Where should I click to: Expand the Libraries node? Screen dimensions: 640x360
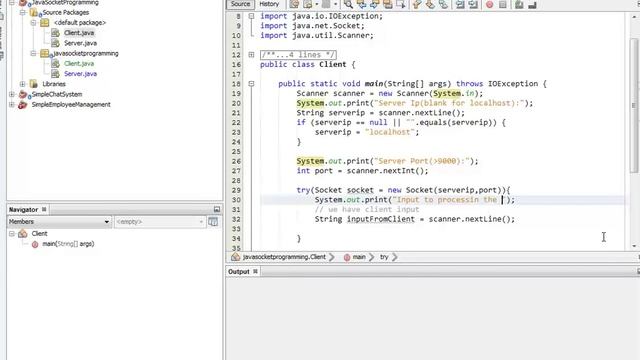(23, 84)
